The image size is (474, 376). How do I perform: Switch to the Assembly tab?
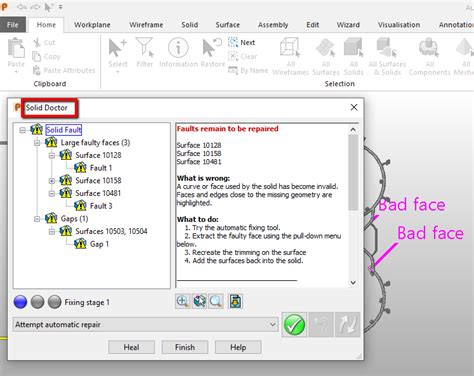tap(273, 25)
